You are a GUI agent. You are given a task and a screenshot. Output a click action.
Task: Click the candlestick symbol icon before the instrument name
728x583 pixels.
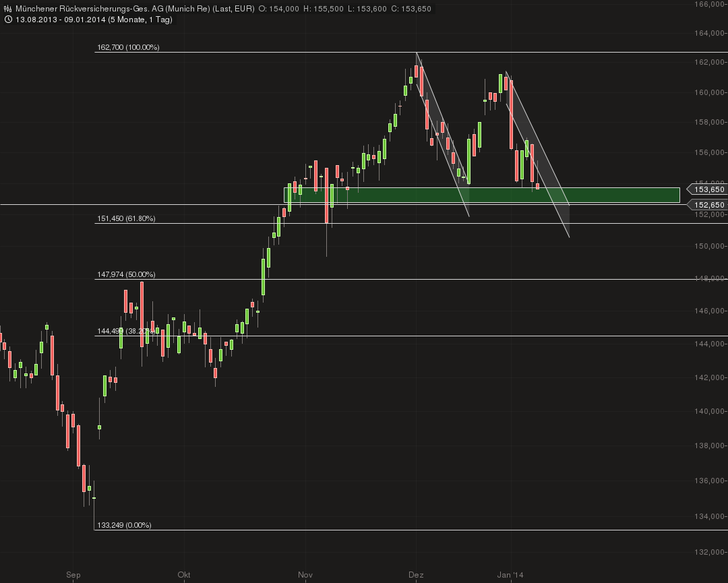click(x=7, y=9)
